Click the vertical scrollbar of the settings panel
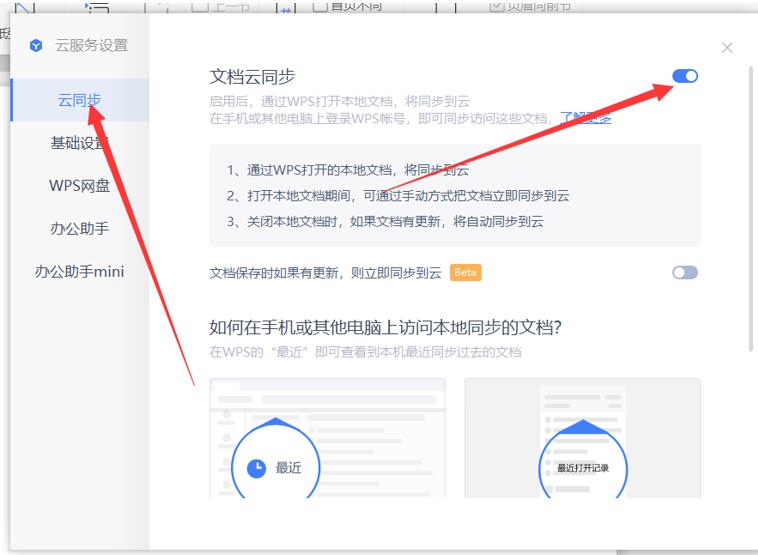 751,208
